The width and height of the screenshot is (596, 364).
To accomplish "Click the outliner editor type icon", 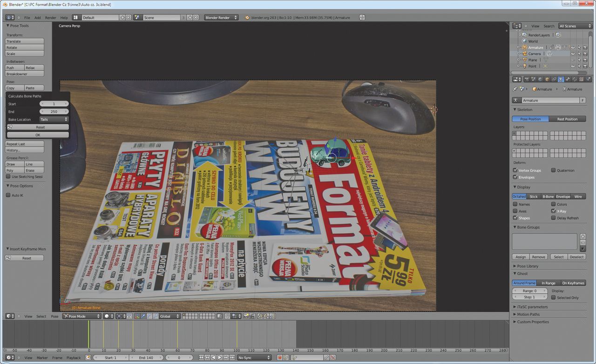I will click(x=516, y=26).
